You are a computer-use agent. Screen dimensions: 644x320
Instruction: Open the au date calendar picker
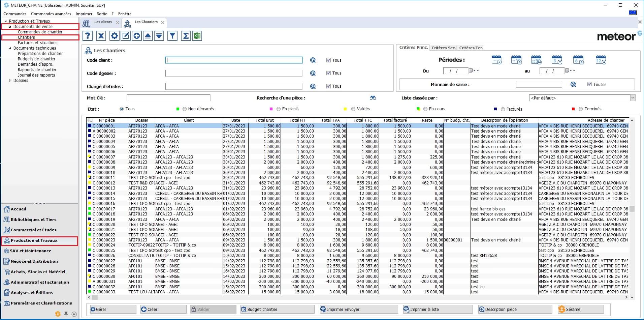click(568, 70)
